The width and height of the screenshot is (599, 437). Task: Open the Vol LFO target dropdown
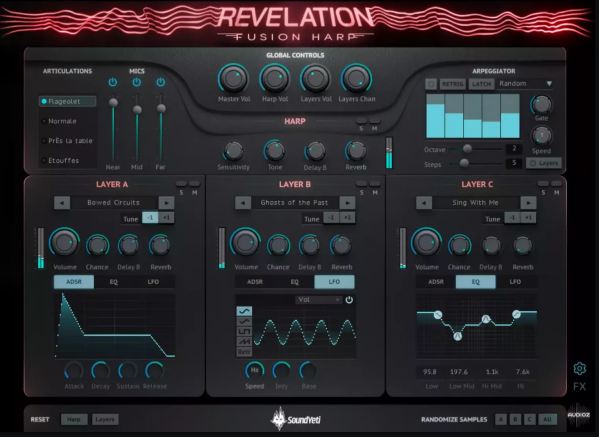click(x=318, y=300)
